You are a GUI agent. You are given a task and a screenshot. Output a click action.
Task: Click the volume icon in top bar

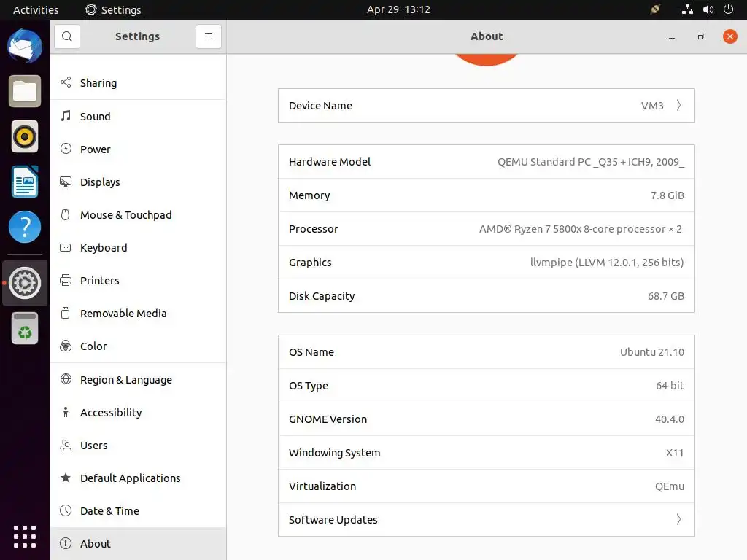click(x=708, y=9)
